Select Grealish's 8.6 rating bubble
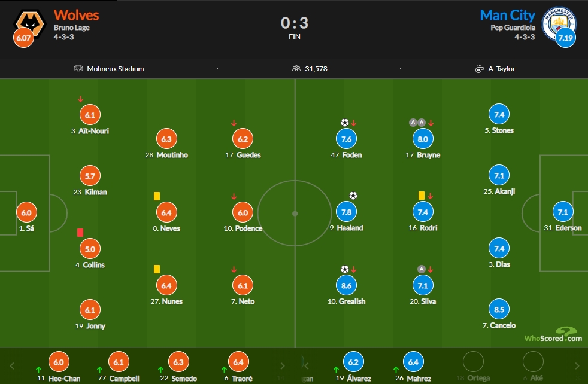 click(x=346, y=285)
